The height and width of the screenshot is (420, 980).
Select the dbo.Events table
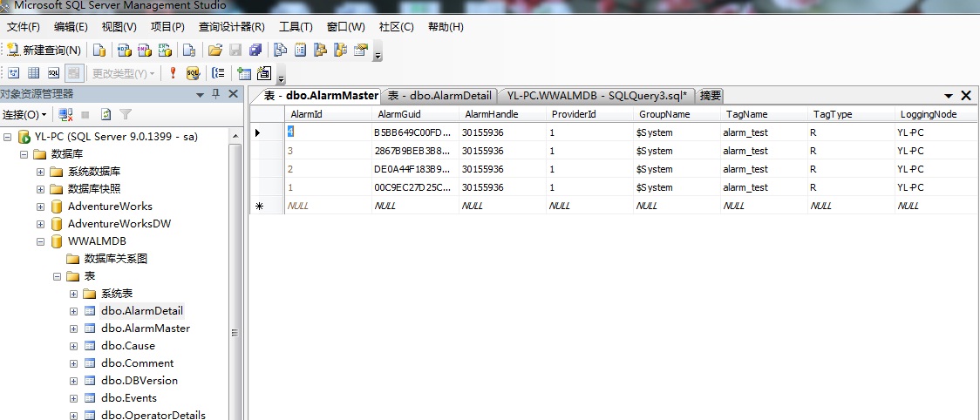[x=129, y=398]
